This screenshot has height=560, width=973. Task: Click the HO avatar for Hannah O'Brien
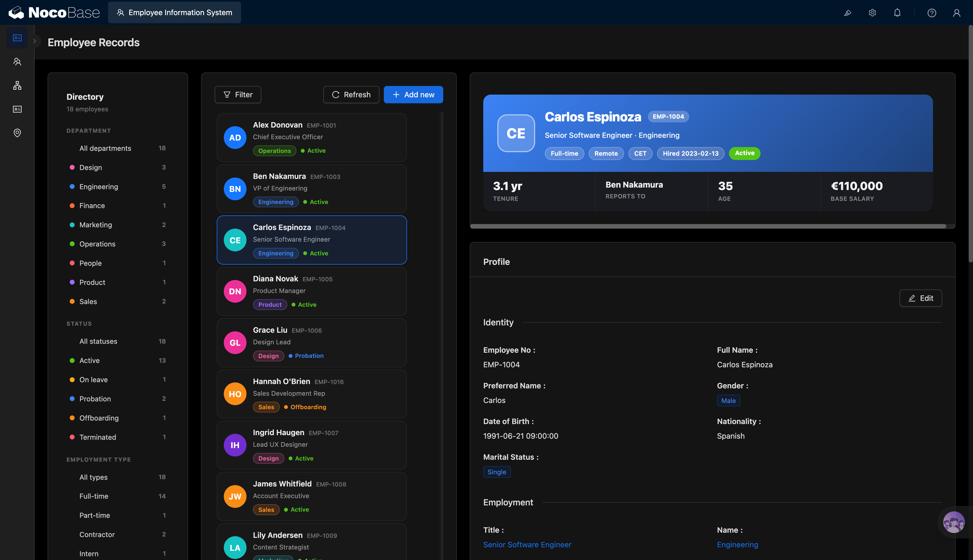coord(235,394)
